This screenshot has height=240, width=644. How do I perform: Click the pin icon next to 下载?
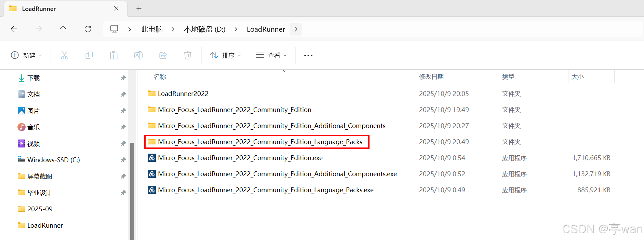tap(123, 78)
